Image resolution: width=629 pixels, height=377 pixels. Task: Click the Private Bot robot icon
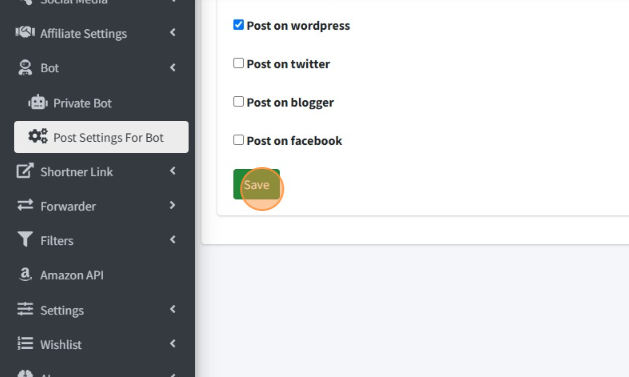pos(38,103)
